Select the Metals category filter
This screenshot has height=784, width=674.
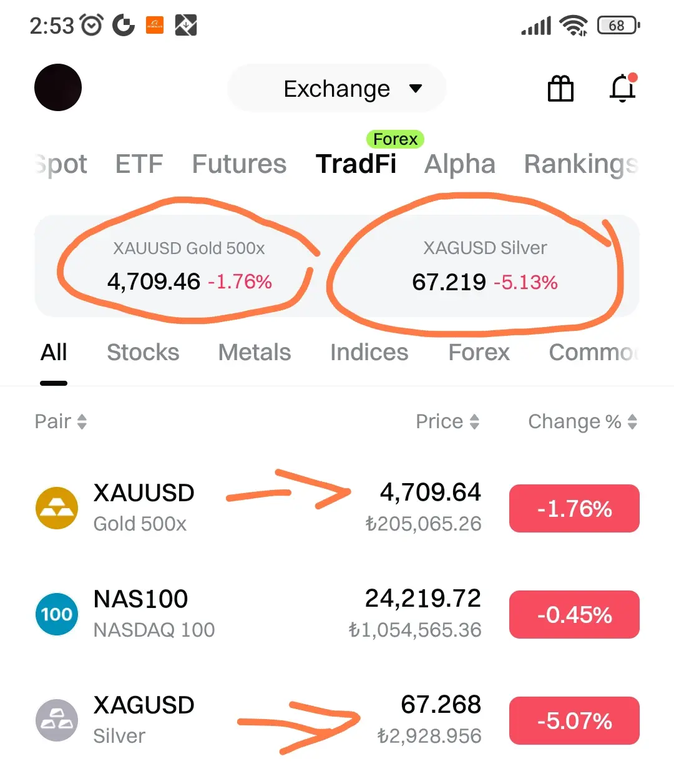(255, 353)
